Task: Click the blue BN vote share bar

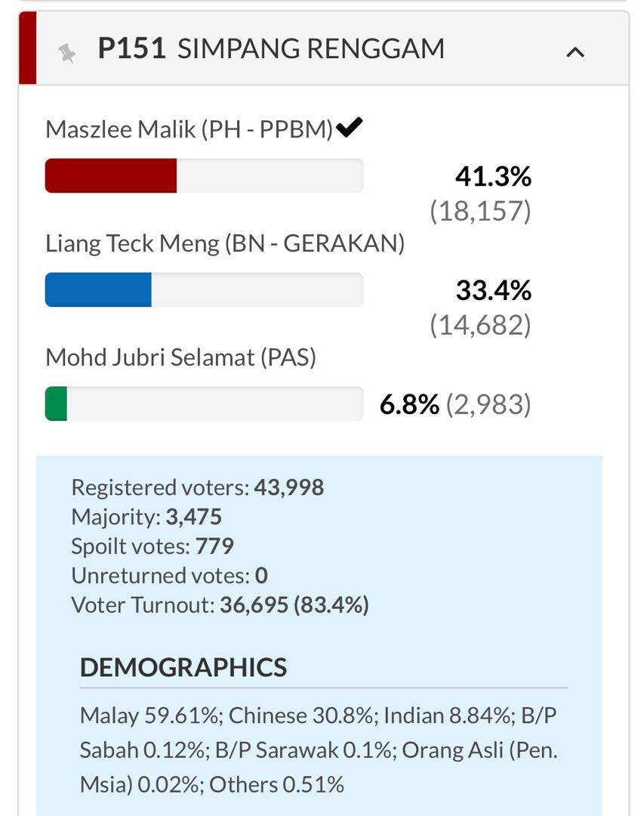Action: pyautogui.click(x=98, y=290)
